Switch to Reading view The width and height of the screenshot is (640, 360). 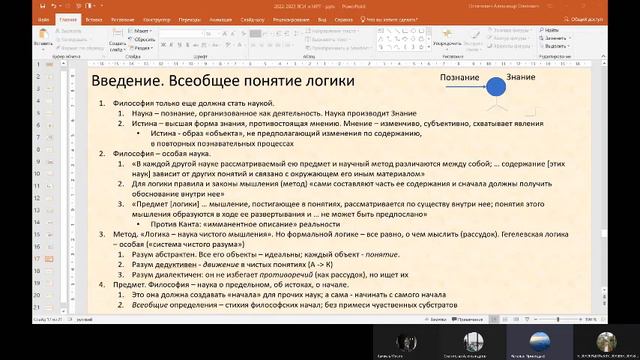coord(516,320)
